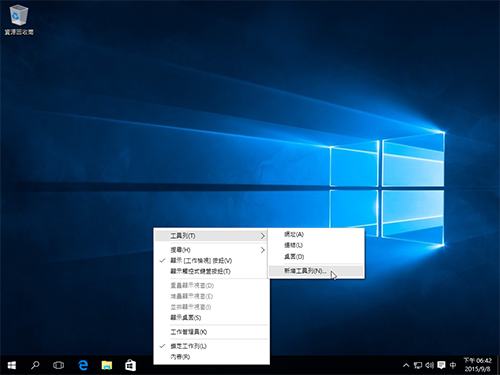
Task: Click the network status tray icon
Action: point(418,365)
